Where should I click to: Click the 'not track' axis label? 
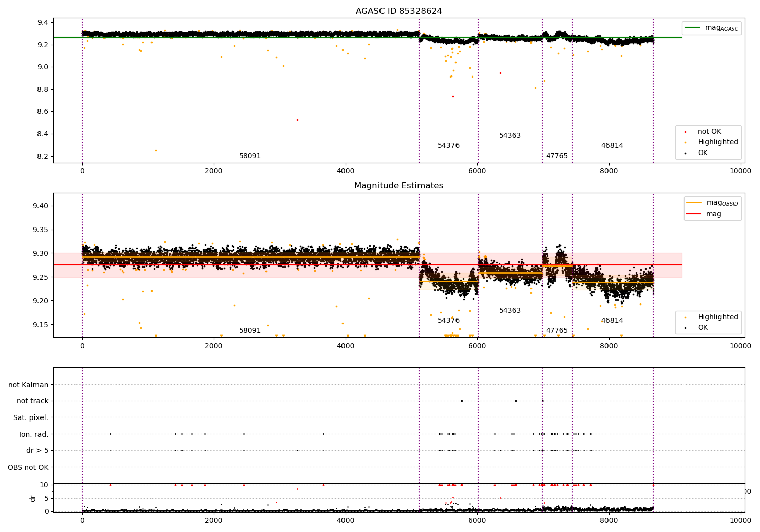click(x=32, y=401)
